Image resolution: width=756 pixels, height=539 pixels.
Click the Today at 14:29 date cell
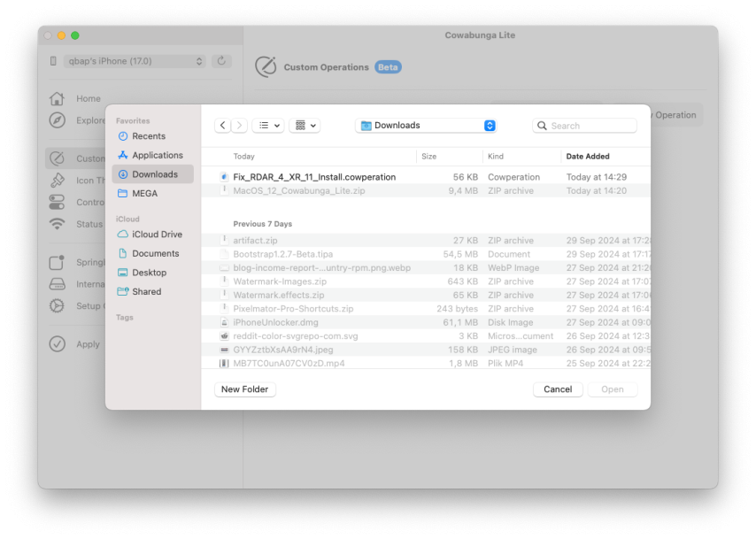597,177
